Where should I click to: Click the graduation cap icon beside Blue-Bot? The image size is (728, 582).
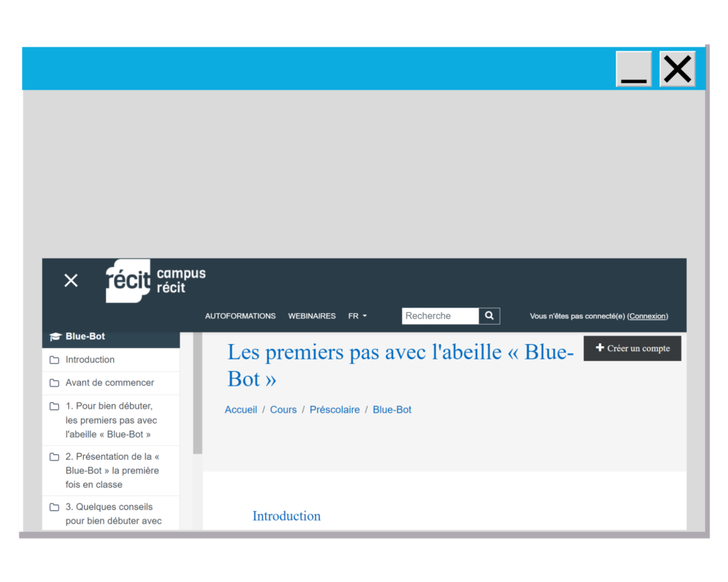[55, 337]
